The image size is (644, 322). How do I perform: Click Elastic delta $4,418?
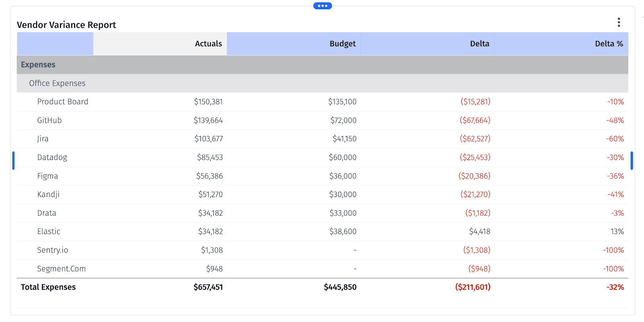click(x=479, y=231)
